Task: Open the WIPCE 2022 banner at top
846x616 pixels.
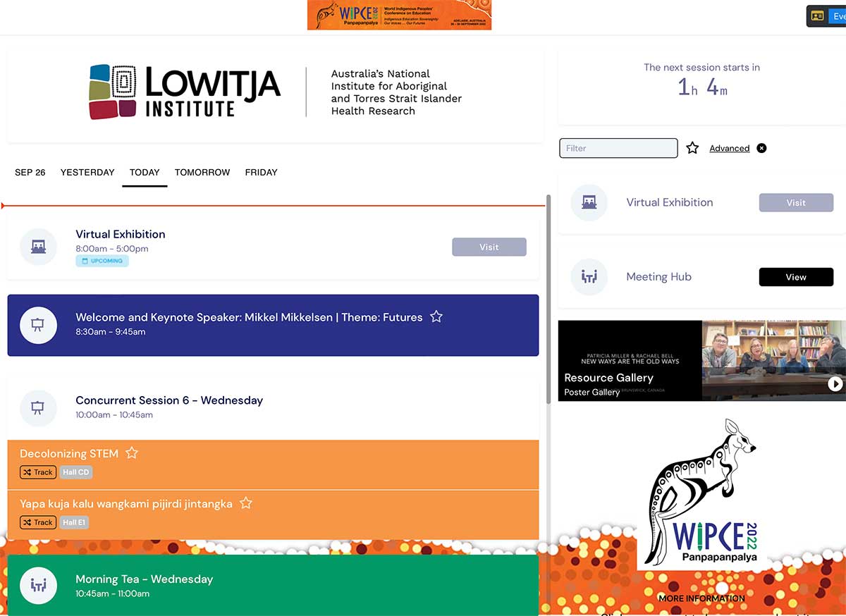Action: click(x=399, y=15)
